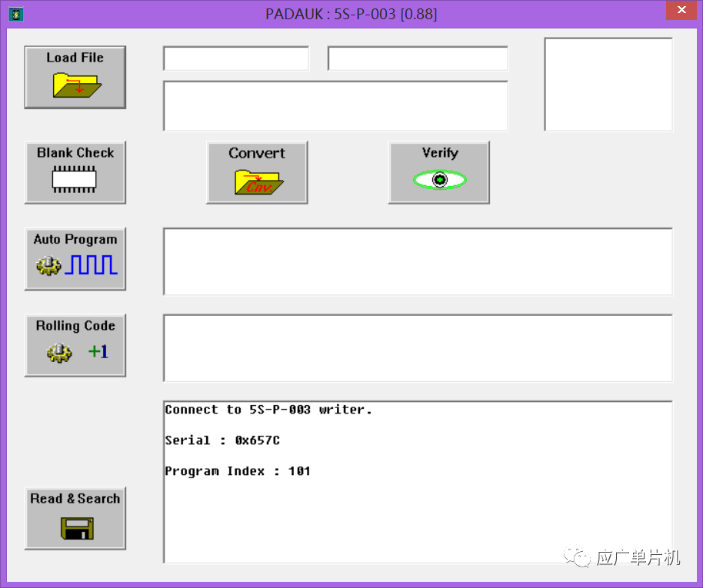Click the square box in the upper right
This screenshot has height=588, width=703.
(x=608, y=85)
